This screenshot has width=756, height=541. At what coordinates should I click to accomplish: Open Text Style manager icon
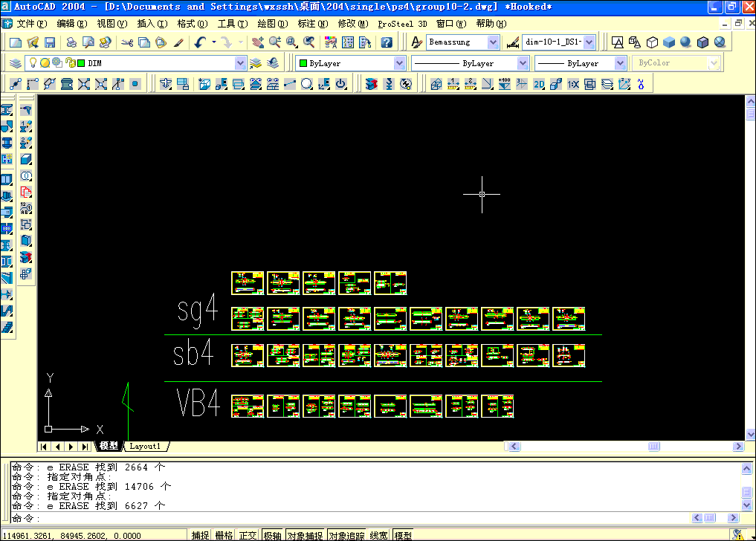pyautogui.click(x=416, y=42)
